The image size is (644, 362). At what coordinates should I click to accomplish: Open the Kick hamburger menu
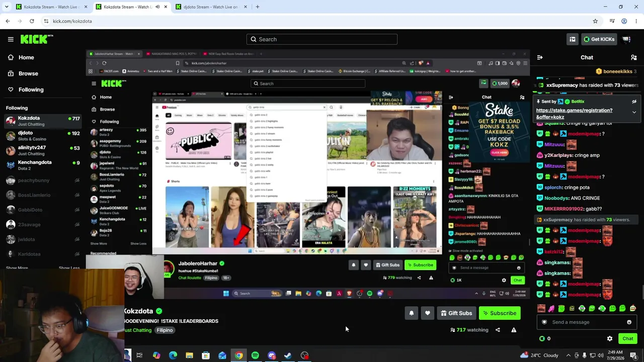[11, 39]
